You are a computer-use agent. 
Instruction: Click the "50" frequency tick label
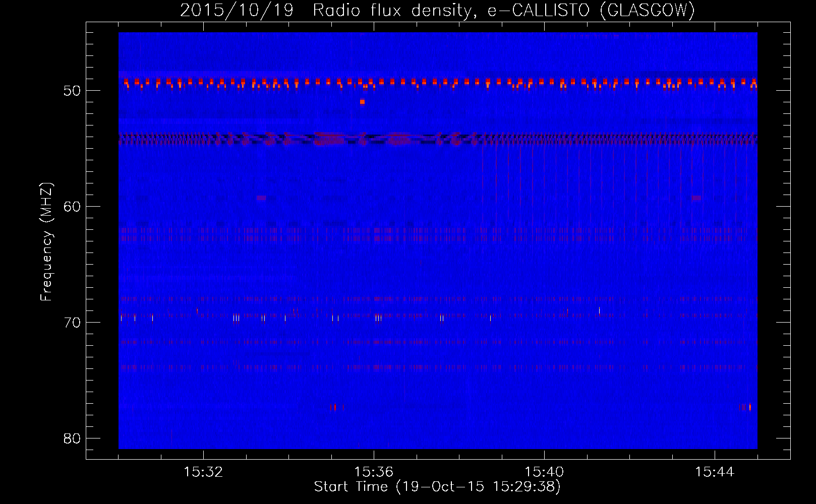pyautogui.click(x=73, y=91)
